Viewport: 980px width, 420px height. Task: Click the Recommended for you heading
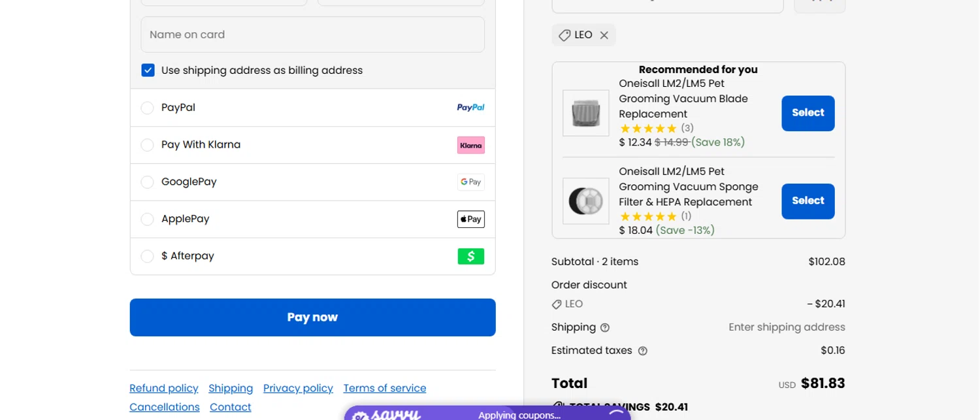(698, 70)
